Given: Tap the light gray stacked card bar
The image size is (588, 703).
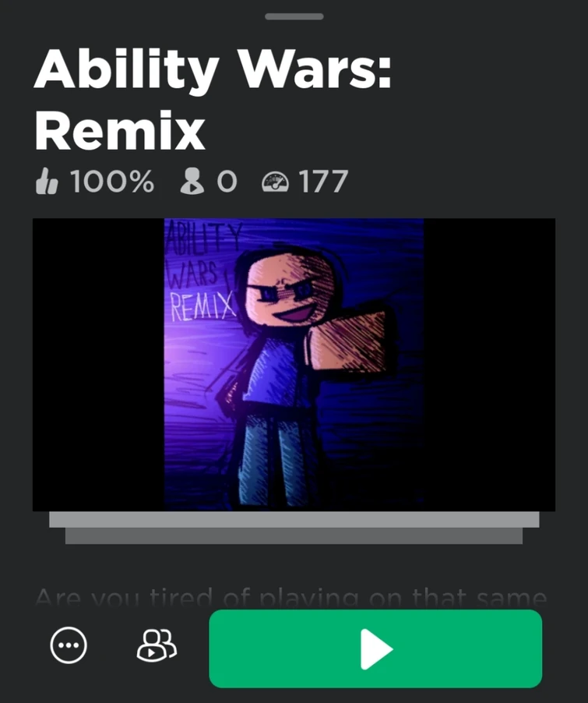Looking at the screenshot, I should pyautogui.click(x=294, y=520).
